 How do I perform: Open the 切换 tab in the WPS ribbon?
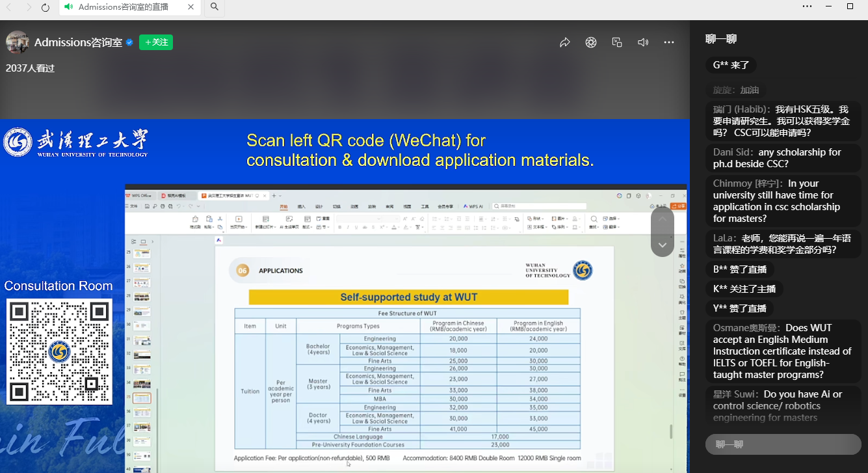[336, 206]
